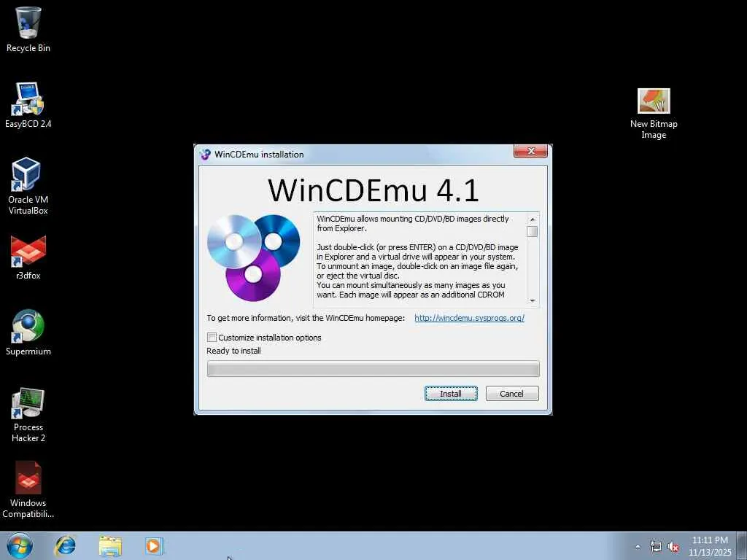Screen dimensions: 747x560
Task: Open Windows Explorer from the taskbar
Action: (x=110, y=545)
